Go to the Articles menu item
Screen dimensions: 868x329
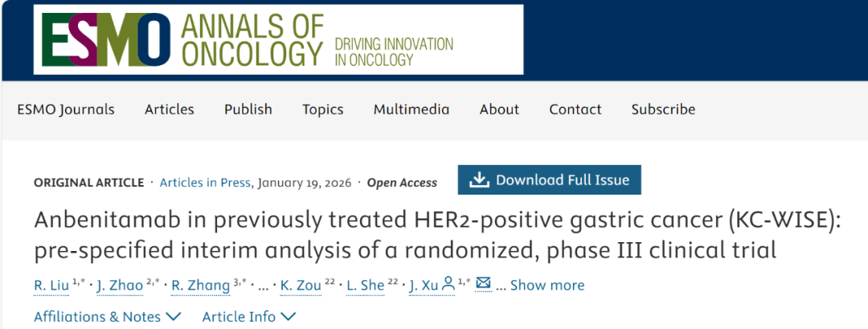[170, 109]
